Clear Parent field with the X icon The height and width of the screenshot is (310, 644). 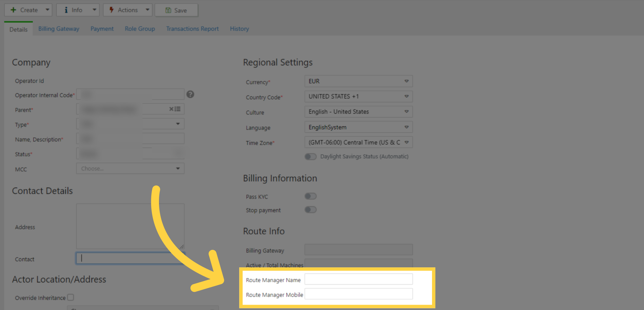coord(171,109)
